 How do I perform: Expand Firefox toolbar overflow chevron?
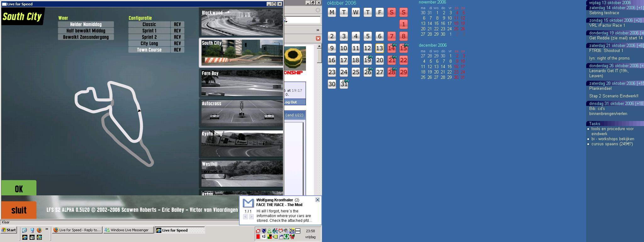318,30
